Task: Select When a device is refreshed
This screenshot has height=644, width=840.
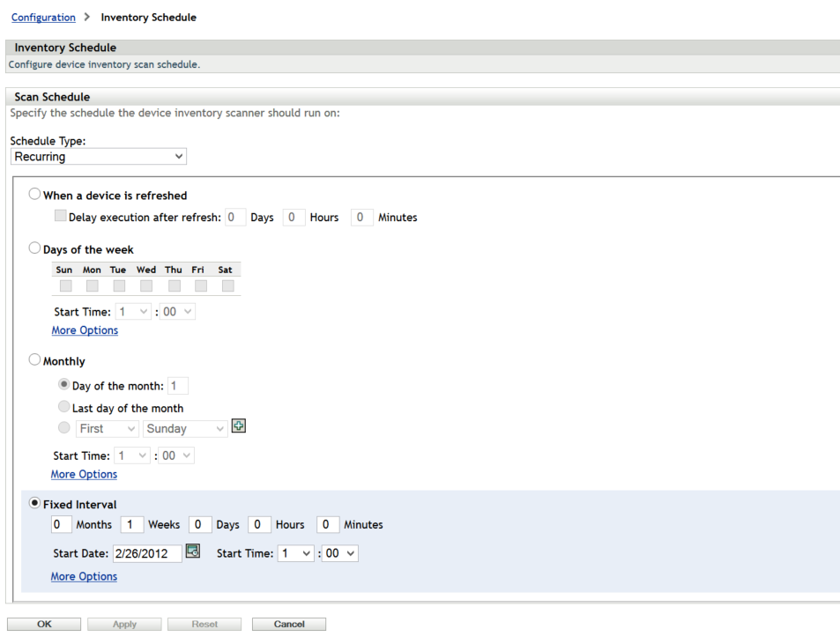Action: [x=35, y=195]
